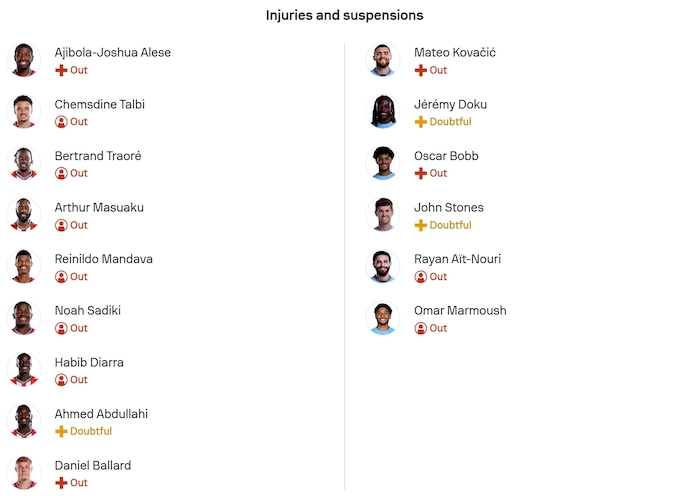This screenshot has height=496, width=690.
Task: Click the yellow doubtful icon under Ahmed Abdullahi
Action: 61,431
